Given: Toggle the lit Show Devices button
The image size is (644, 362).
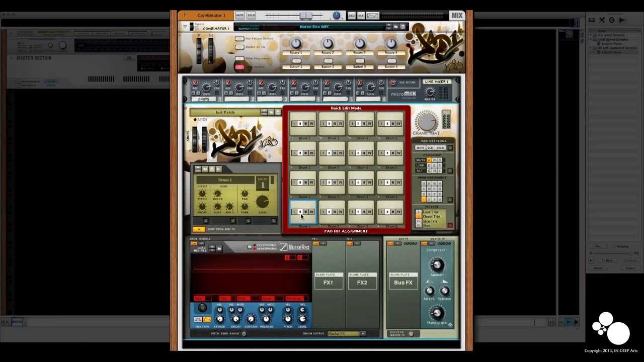Looking at the screenshot, I should [239, 67].
